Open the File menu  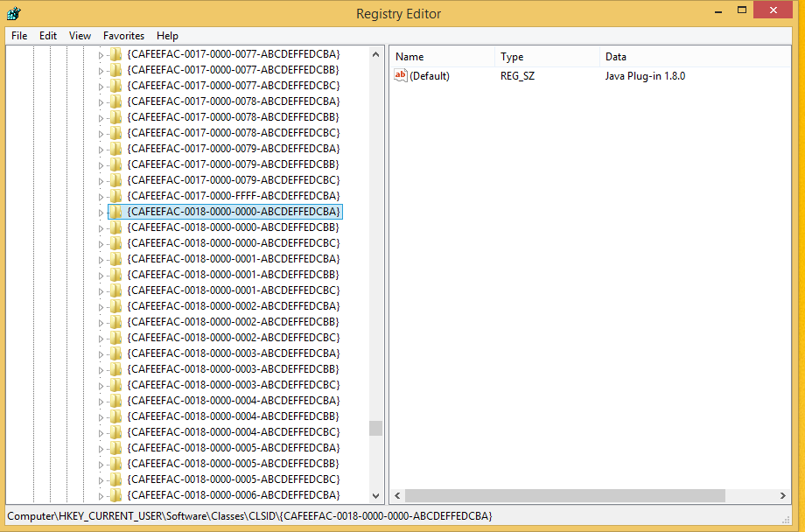coord(19,36)
